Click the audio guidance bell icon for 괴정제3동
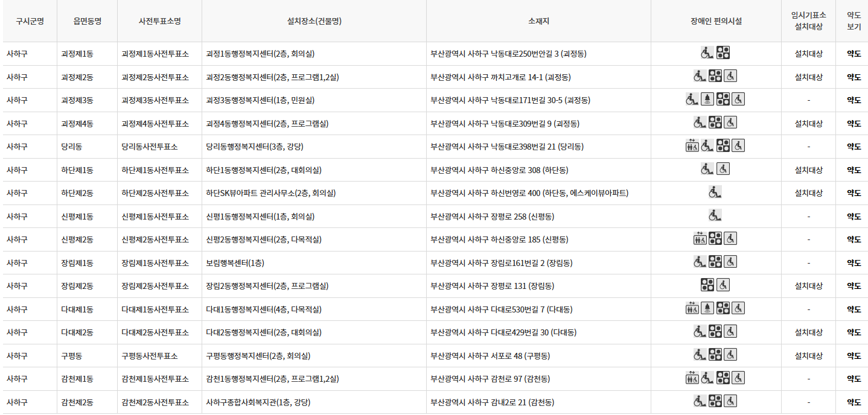The width and height of the screenshot is (868, 415). click(707, 100)
